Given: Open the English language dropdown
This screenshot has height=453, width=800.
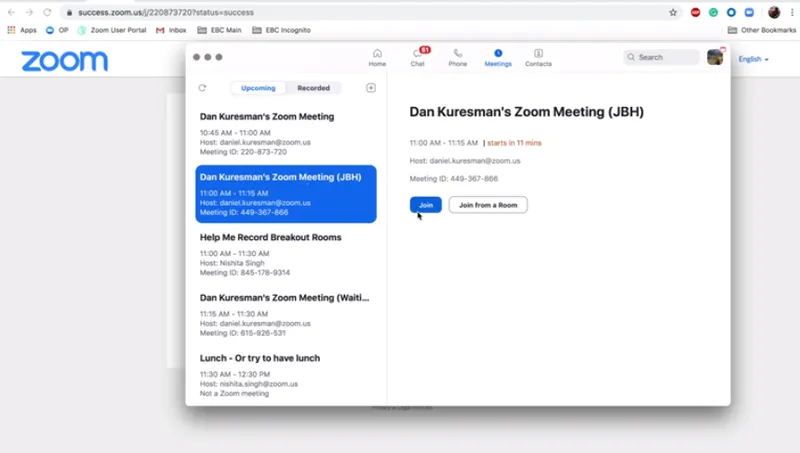Looking at the screenshot, I should (x=754, y=59).
